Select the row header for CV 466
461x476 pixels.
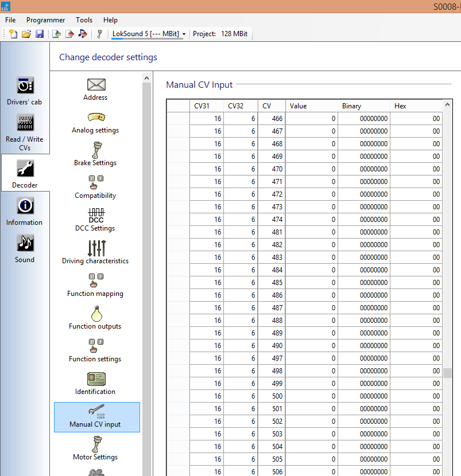(178, 119)
